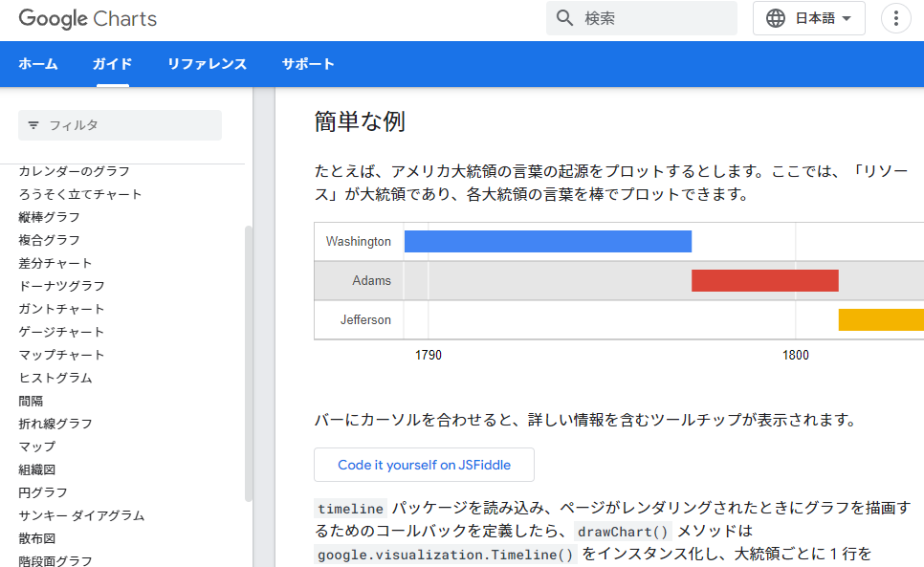Viewport: 924px width, 567px height.
Task: Click the Google Charts logo
Action: (x=88, y=19)
